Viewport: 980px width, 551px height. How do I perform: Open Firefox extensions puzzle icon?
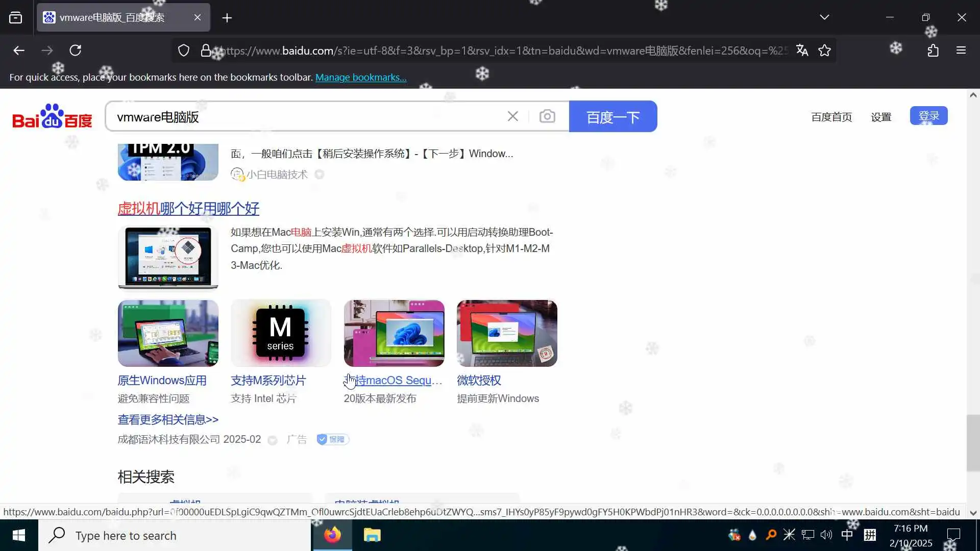pyautogui.click(x=933, y=50)
